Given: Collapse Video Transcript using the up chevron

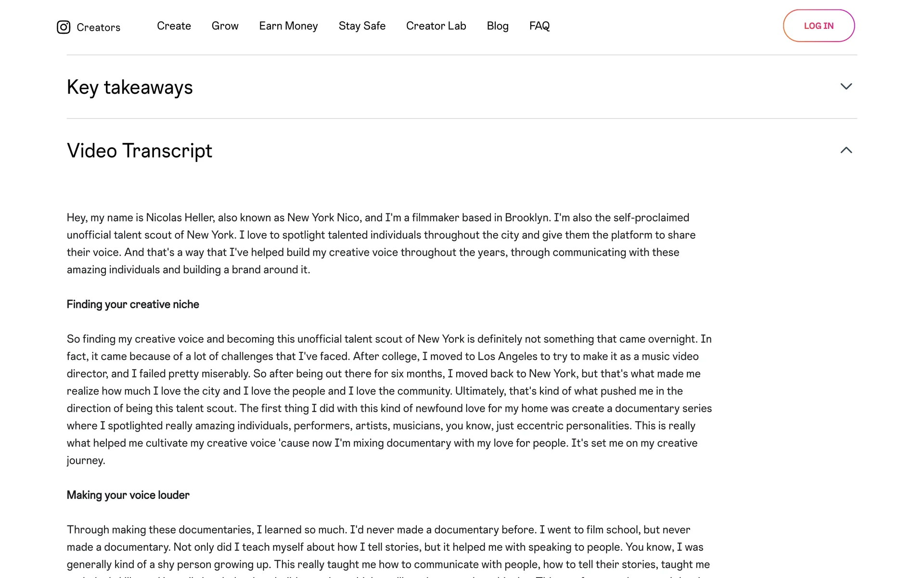Looking at the screenshot, I should pyautogui.click(x=846, y=150).
